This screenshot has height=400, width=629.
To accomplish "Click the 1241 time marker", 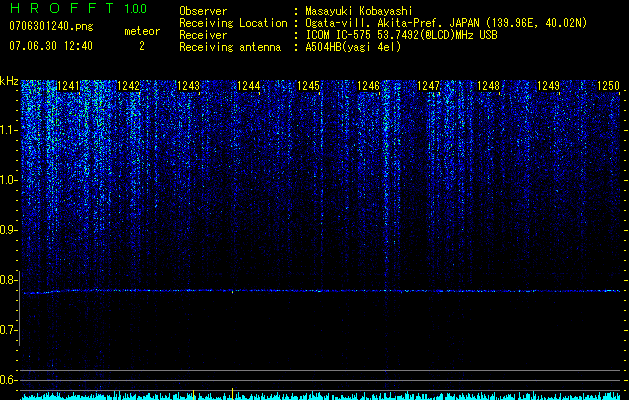I will point(69,86).
